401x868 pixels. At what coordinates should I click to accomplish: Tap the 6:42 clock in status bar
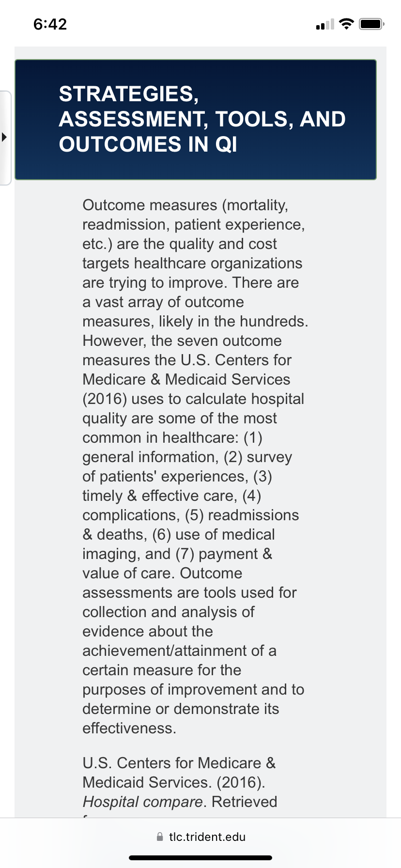point(50,24)
